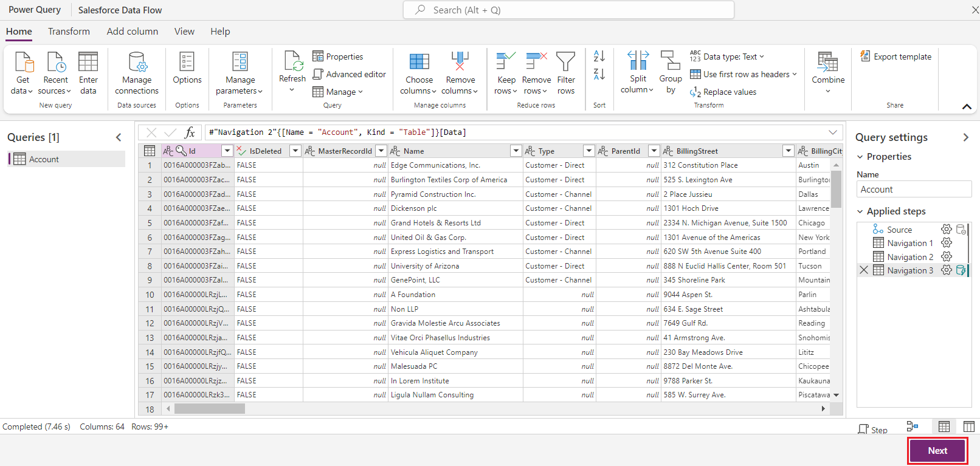Switch to schema view in status bar
The height and width of the screenshot is (466, 980).
(968, 427)
